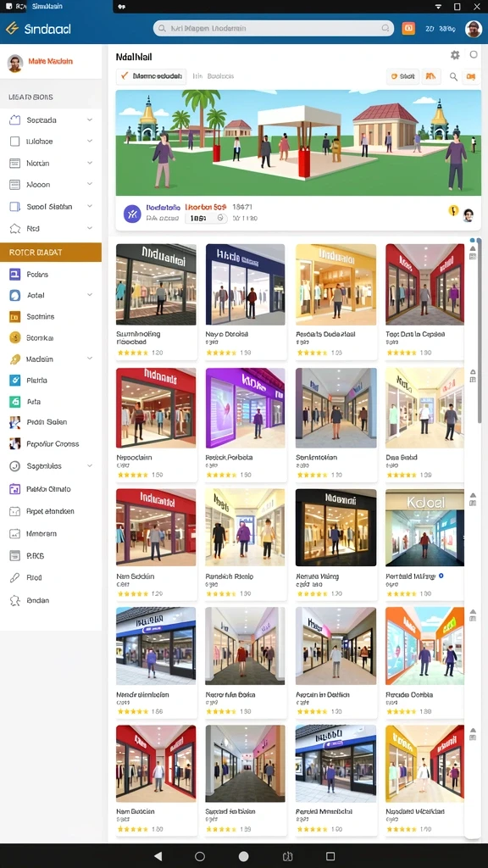Image resolution: width=488 pixels, height=868 pixels.
Task: Tap the square recents button
Action: [330, 856]
